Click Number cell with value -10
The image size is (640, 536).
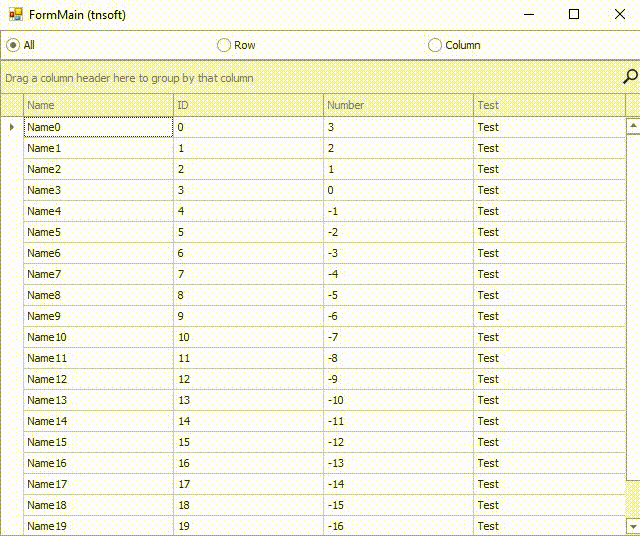point(398,400)
